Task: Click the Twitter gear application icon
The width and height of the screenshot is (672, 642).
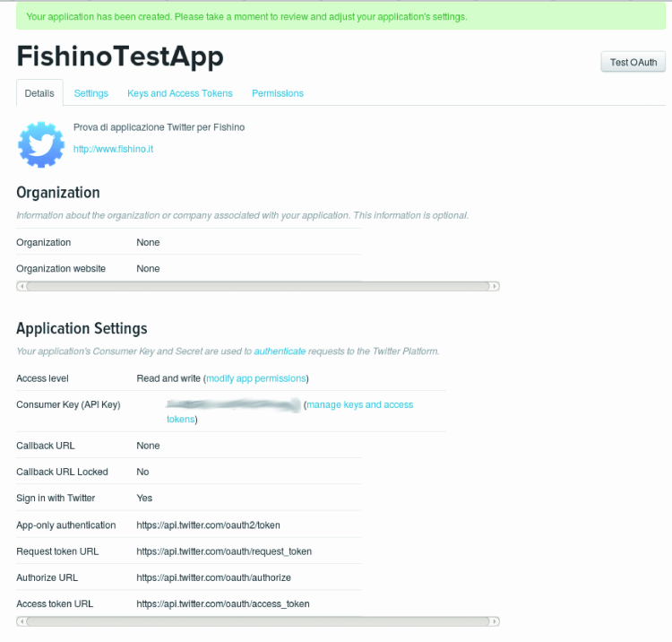Action: pyautogui.click(x=41, y=144)
